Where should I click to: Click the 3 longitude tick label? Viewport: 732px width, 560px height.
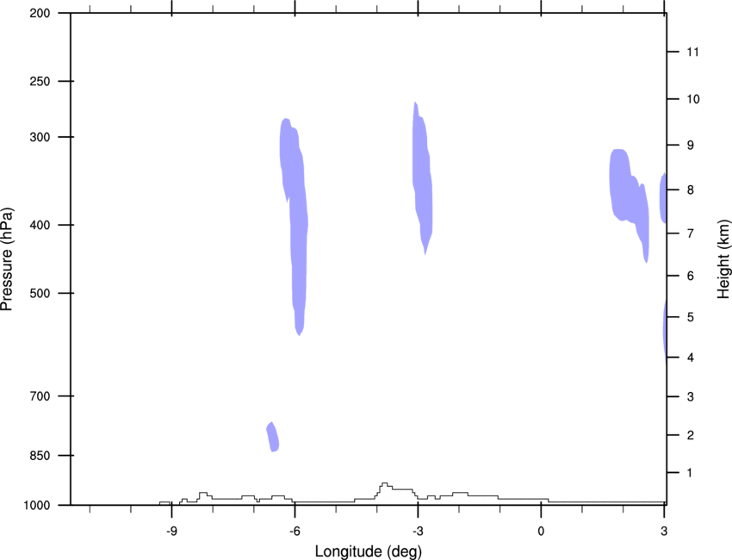pyautogui.click(x=664, y=531)
